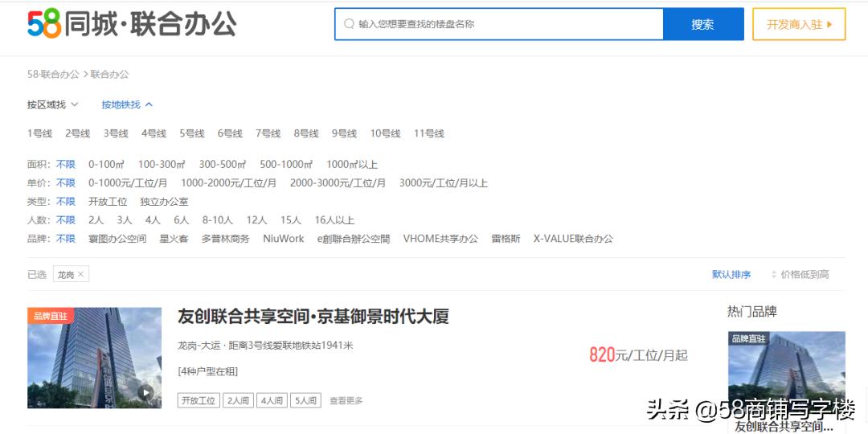Select metro 11号线

429,133
